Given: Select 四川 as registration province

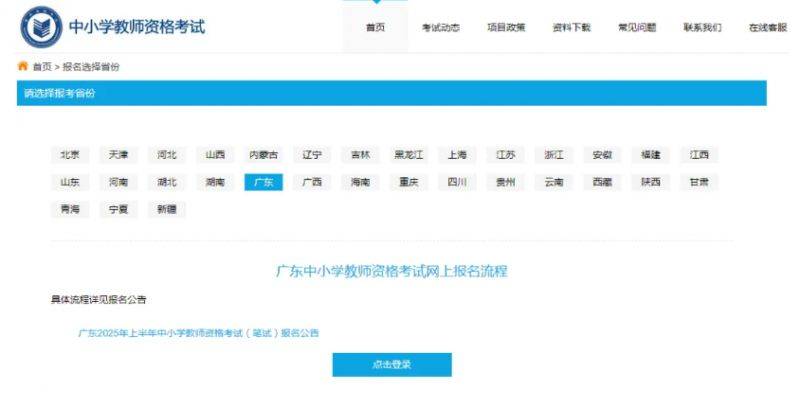Looking at the screenshot, I should pos(457,182).
